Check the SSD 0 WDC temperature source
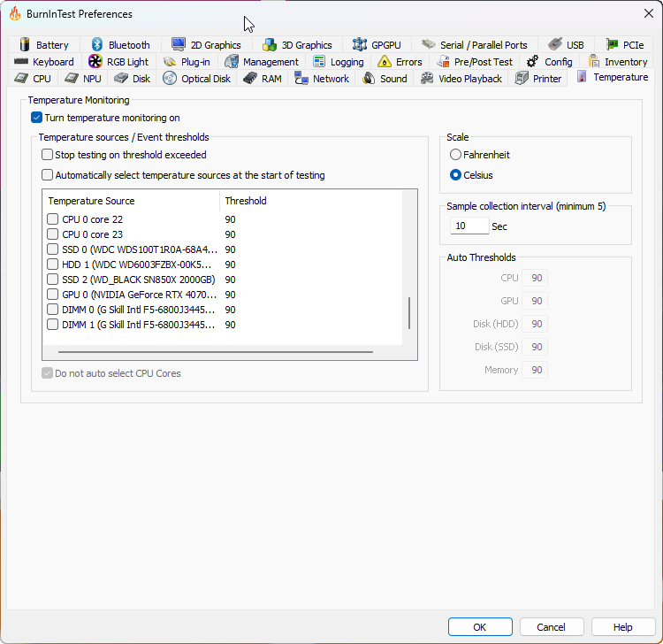 (x=52, y=249)
